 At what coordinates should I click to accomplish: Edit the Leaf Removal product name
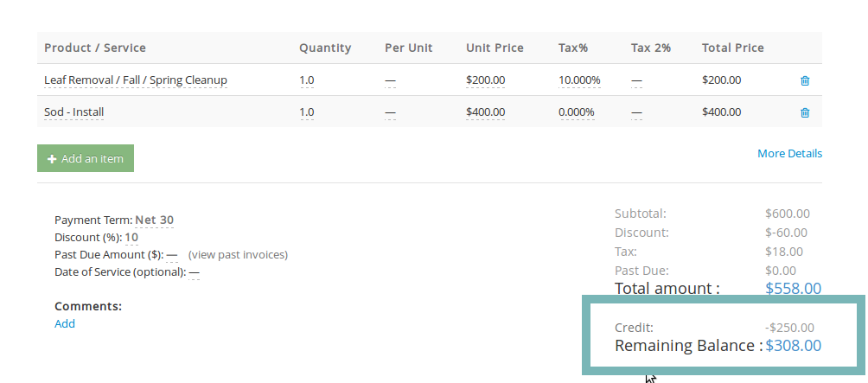136,80
